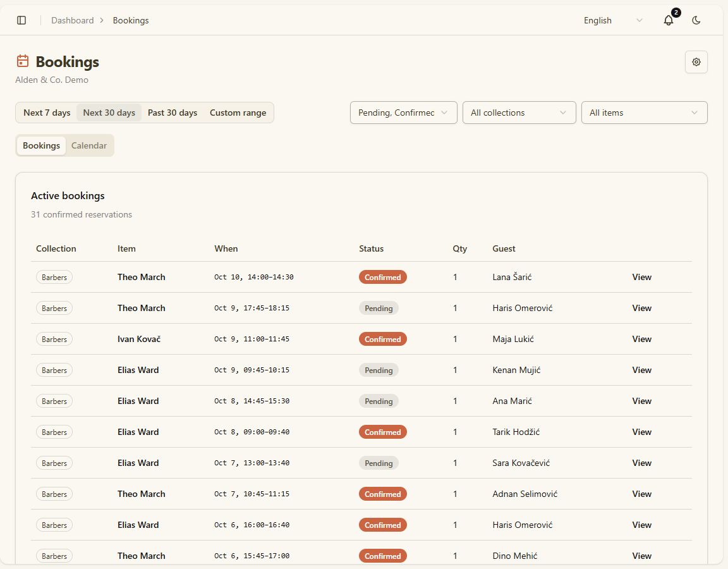Viewport: 728px width, 569px height.
Task: Click the Oct 7, 13:00-13:40 time
Action: click(252, 463)
